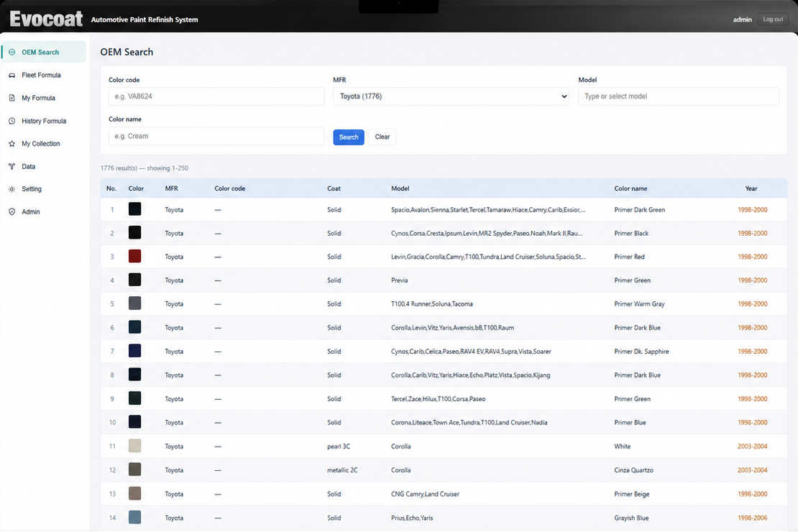Viewport: 798px width, 532px height.
Task: Click the 'metallic 2C' coat cell
Action: (342, 470)
